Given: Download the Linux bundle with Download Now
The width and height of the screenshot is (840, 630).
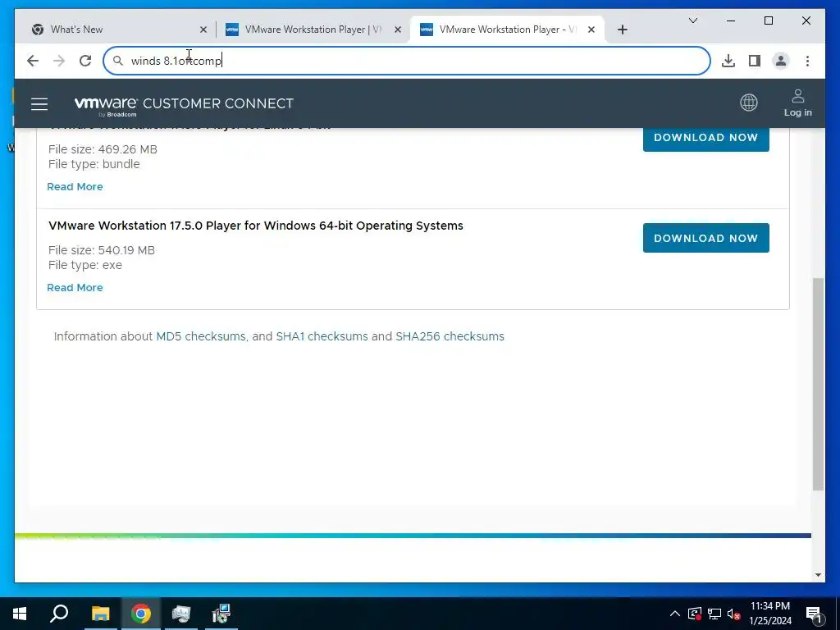Looking at the screenshot, I should [x=705, y=138].
